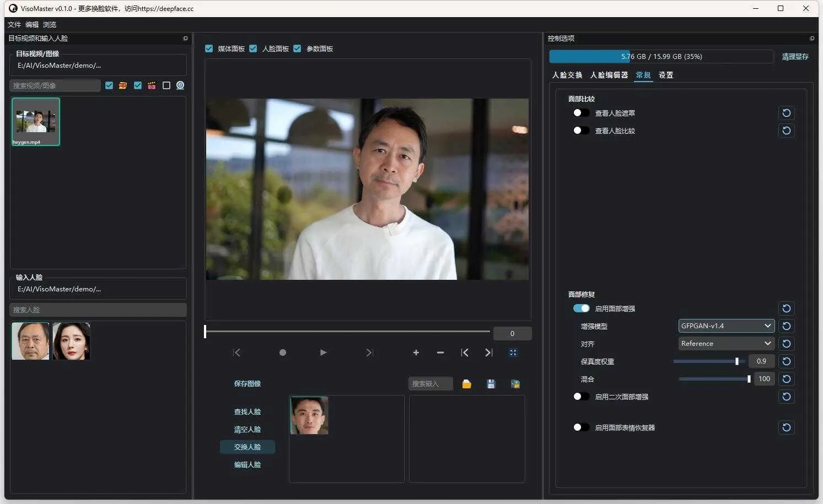This screenshot has width=823, height=504.
Task: Select the woman input face thumbnail
Action: [x=71, y=341]
